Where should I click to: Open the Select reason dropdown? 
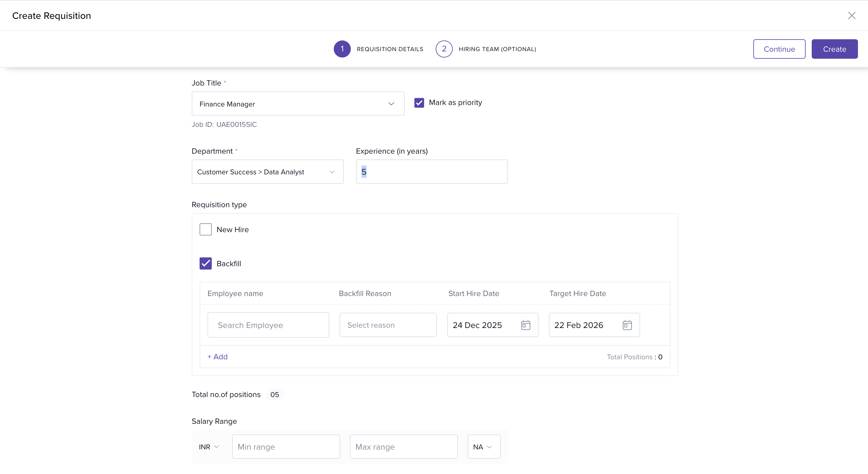coord(388,325)
